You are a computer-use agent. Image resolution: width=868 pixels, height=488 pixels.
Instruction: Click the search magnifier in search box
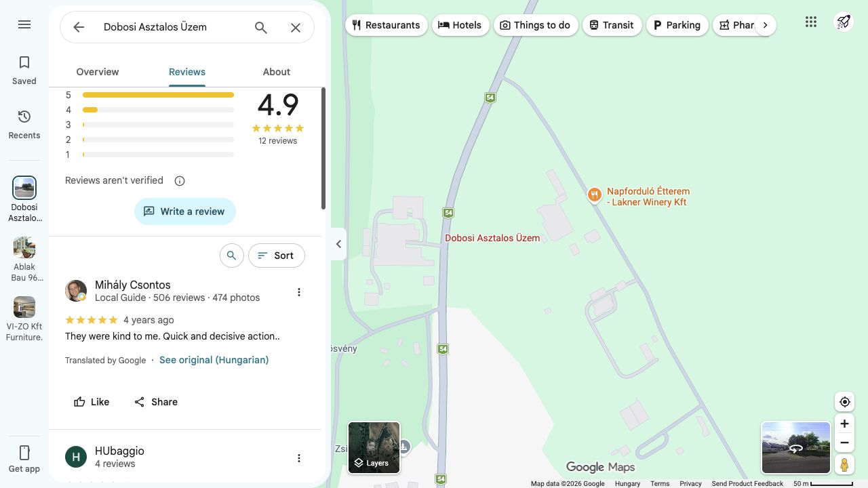coord(261,27)
